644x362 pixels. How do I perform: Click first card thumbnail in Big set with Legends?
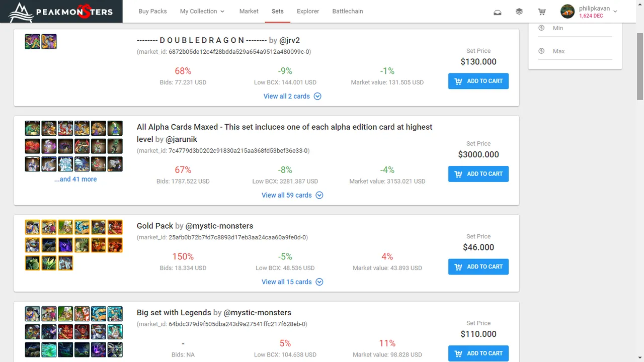coord(33,314)
